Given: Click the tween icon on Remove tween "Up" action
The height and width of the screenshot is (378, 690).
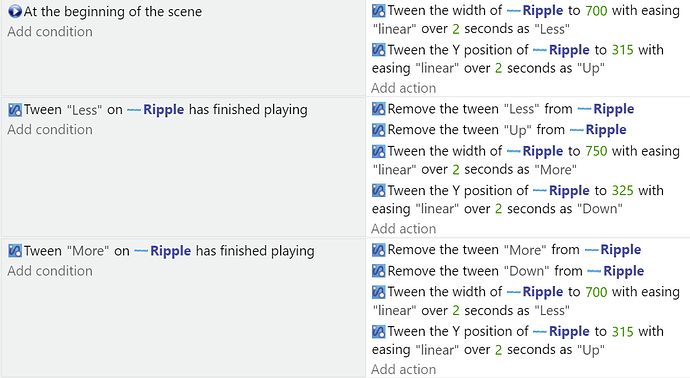Looking at the screenshot, I should pyautogui.click(x=378, y=130).
